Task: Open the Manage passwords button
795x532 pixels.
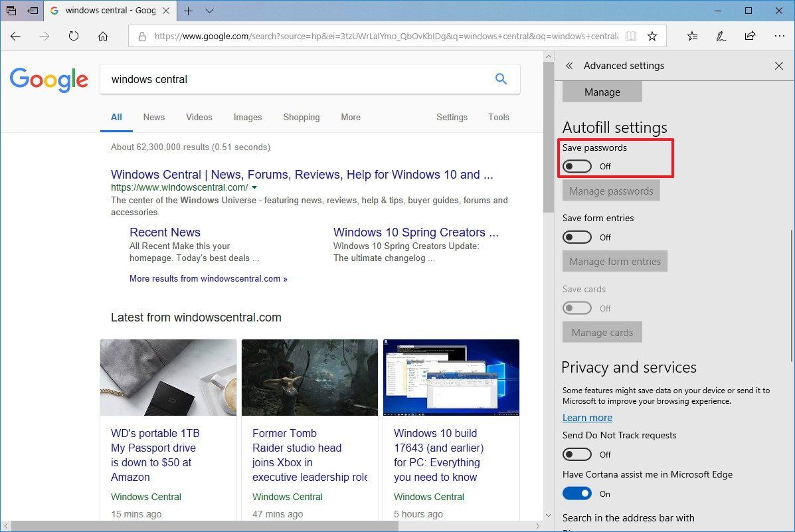Action: pyautogui.click(x=610, y=191)
